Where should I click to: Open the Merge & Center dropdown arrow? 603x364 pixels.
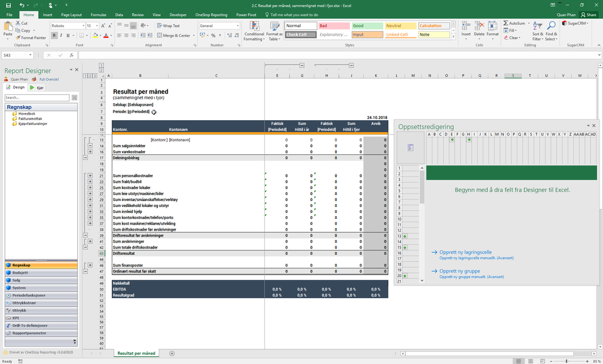193,36
